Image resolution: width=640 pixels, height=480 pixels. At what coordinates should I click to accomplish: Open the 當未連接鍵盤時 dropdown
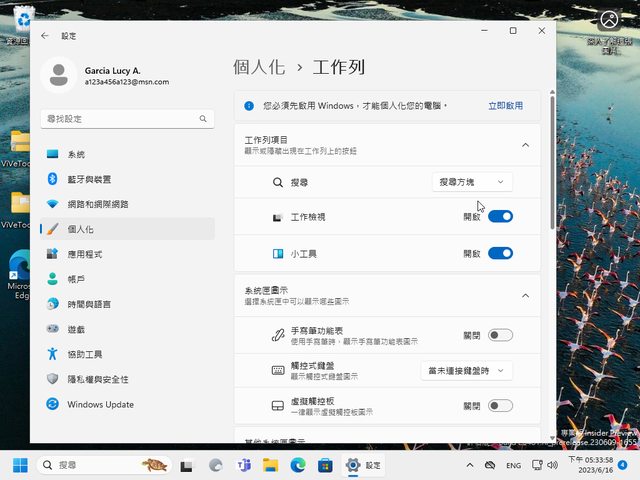(x=466, y=370)
